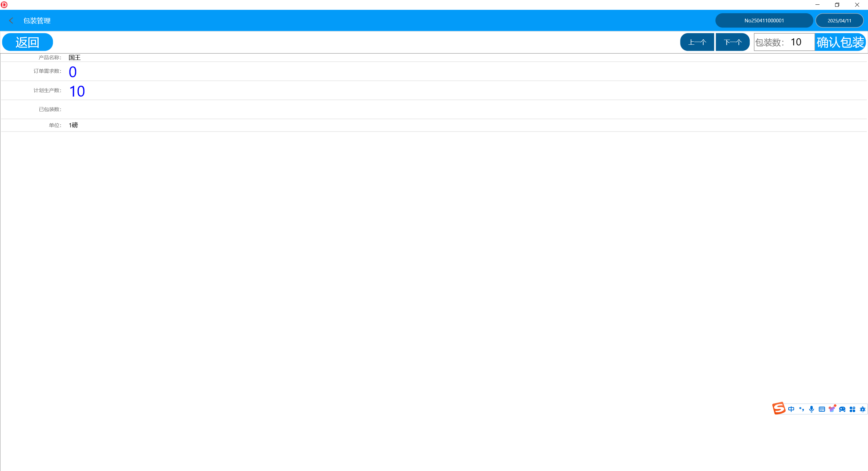
Task: Click the Sogou input method logo
Action: pyautogui.click(x=778, y=409)
